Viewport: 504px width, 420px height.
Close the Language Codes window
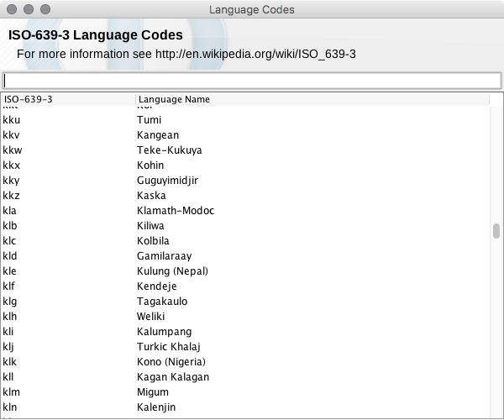tap(12, 9)
